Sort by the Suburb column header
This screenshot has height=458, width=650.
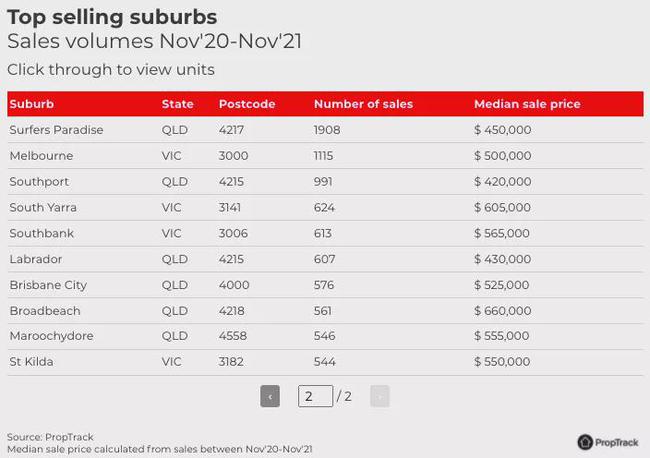pyautogui.click(x=32, y=104)
